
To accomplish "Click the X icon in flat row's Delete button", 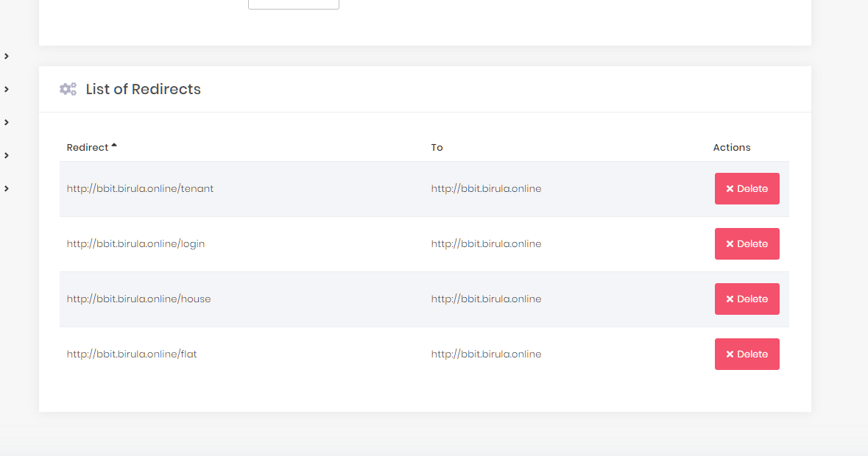I will click(730, 355).
